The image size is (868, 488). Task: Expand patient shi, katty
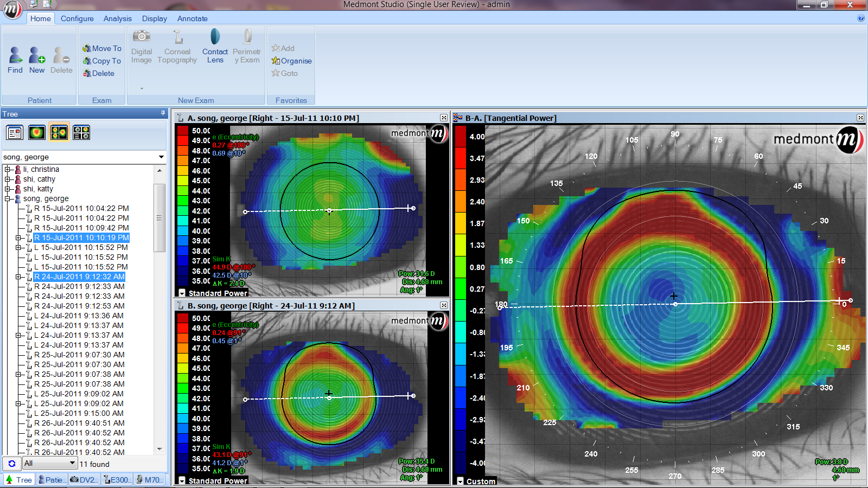[x=8, y=189]
